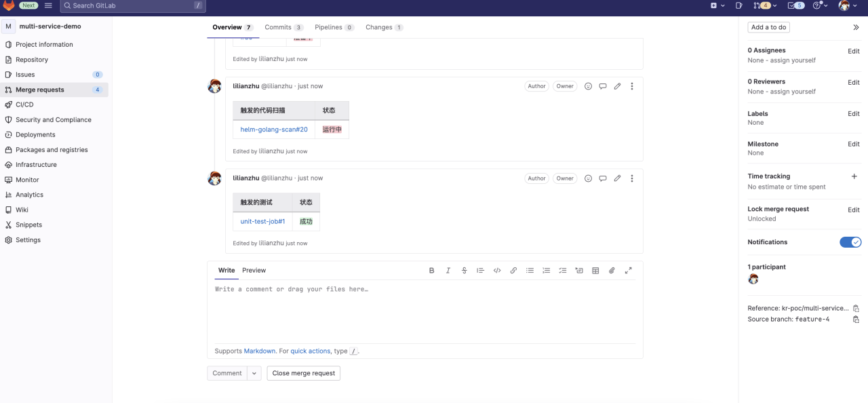Open more actions menu on helm-golang-scan comment
The height and width of the screenshot is (403, 868).
pos(632,86)
